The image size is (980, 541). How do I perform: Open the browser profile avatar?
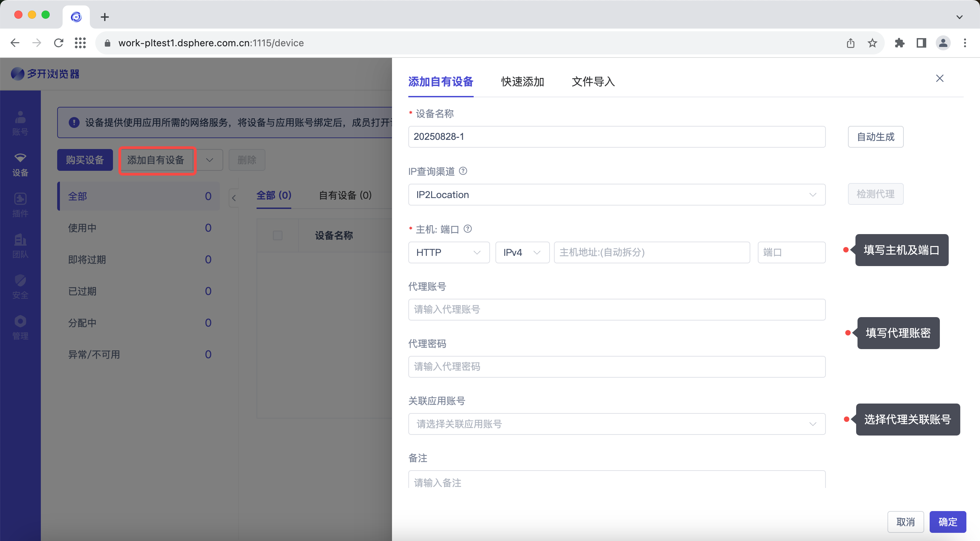pyautogui.click(x=943, y=43)
